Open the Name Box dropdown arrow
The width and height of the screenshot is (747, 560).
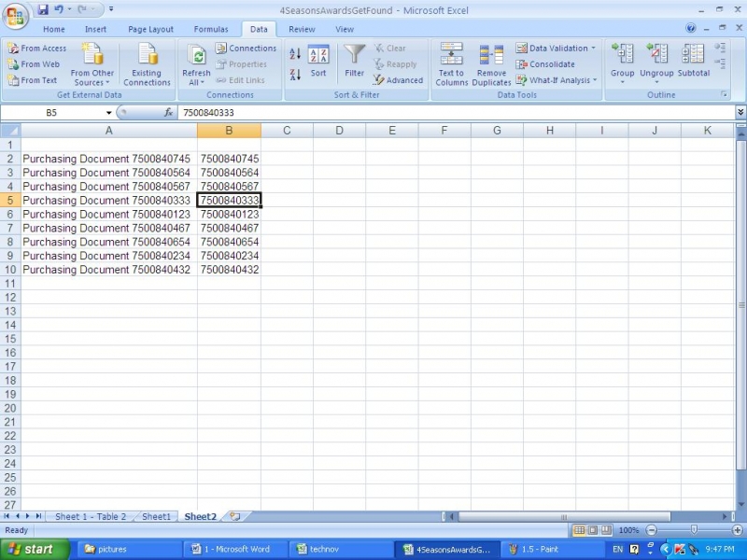(108, 113)
